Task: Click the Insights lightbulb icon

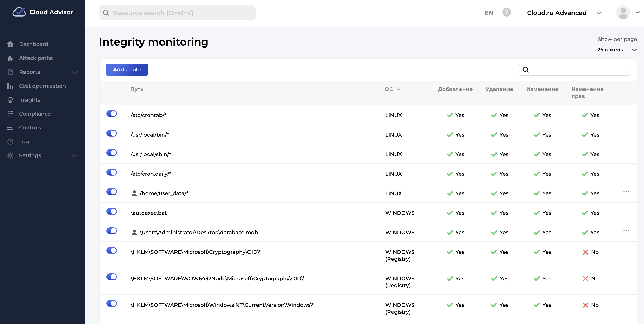Action: [10, 100]
